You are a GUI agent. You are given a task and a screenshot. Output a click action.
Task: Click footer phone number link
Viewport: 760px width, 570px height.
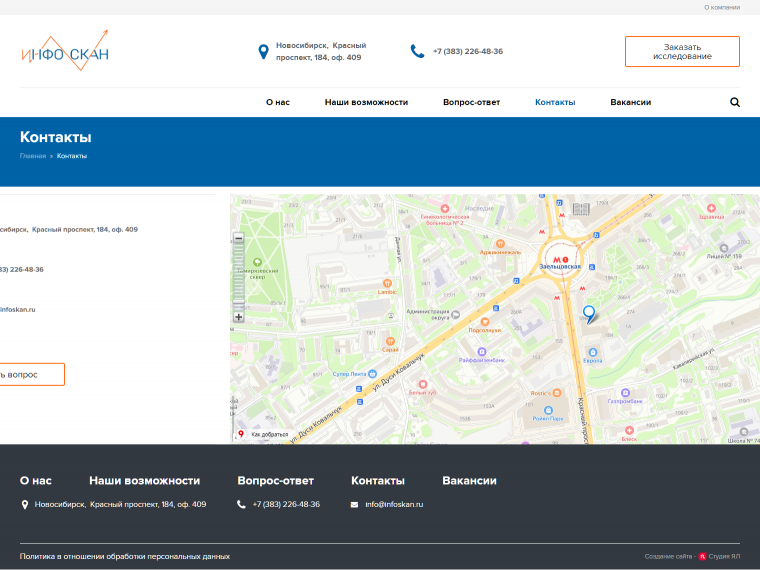click(286, 505)
